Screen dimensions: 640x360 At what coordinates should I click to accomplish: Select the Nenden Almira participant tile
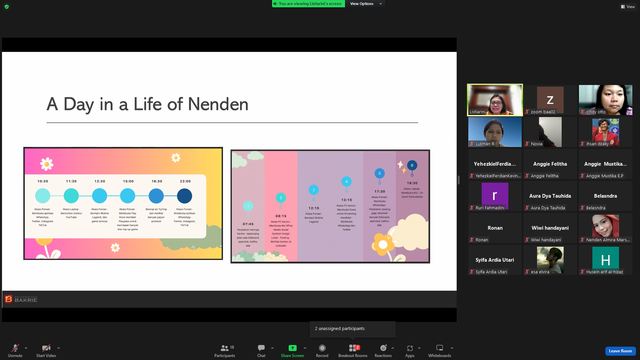coord(605,228)
